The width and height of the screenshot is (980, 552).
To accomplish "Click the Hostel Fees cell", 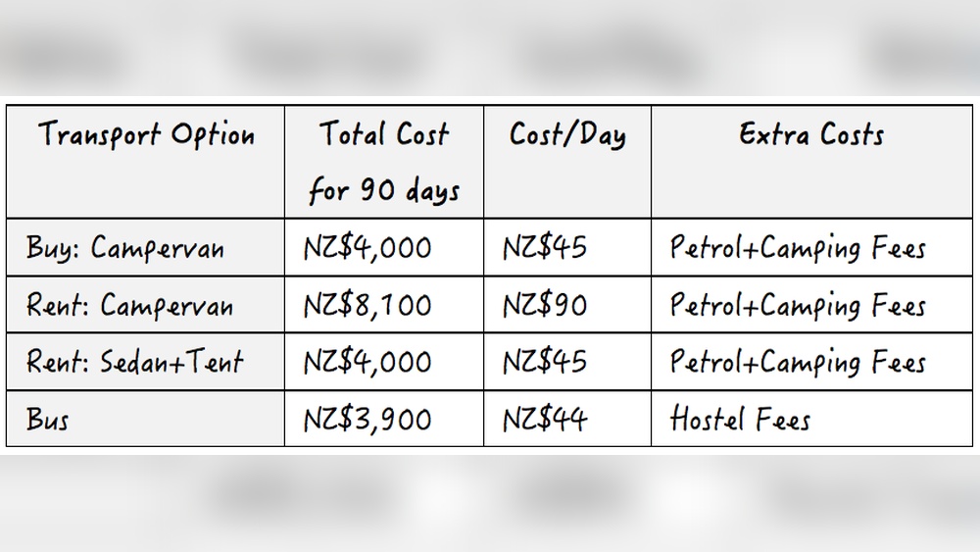I will pos(811,419).
